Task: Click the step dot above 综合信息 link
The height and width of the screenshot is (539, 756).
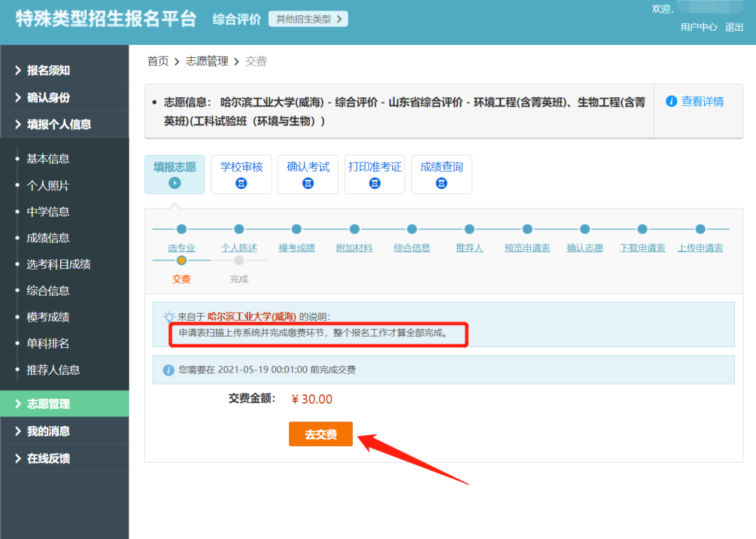Action: click(x=412, y=229)
